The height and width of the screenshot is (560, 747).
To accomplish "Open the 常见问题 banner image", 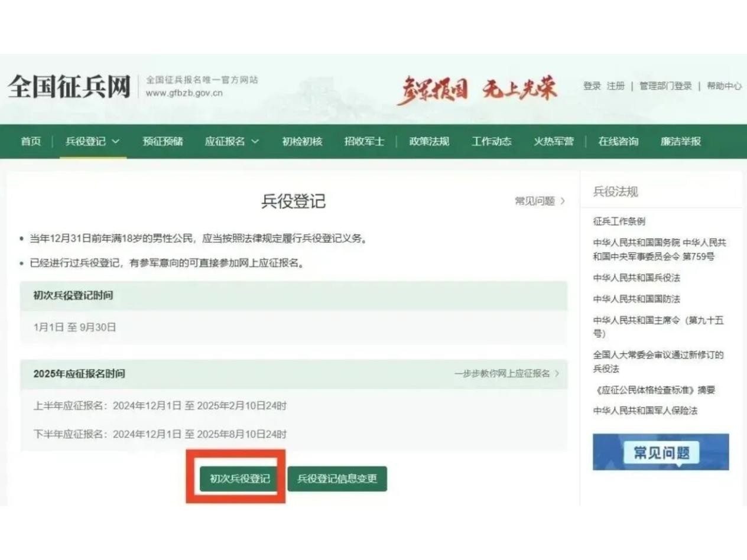I will click(x=660, y=452).
